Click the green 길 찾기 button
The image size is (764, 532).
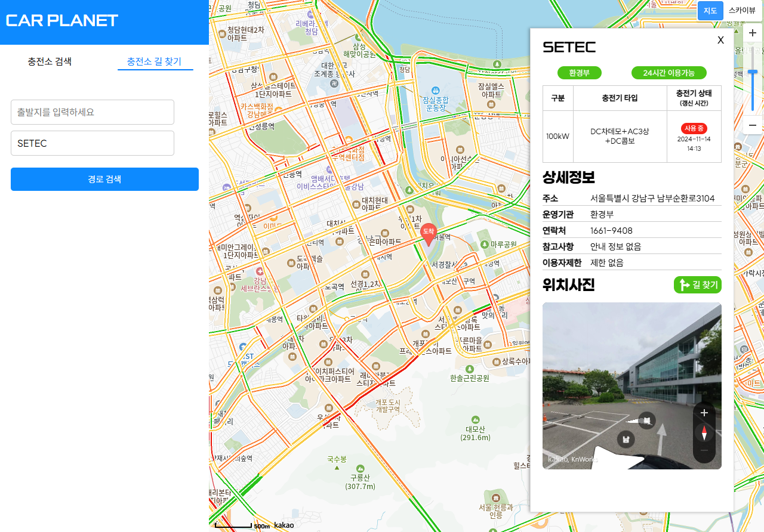698,285
